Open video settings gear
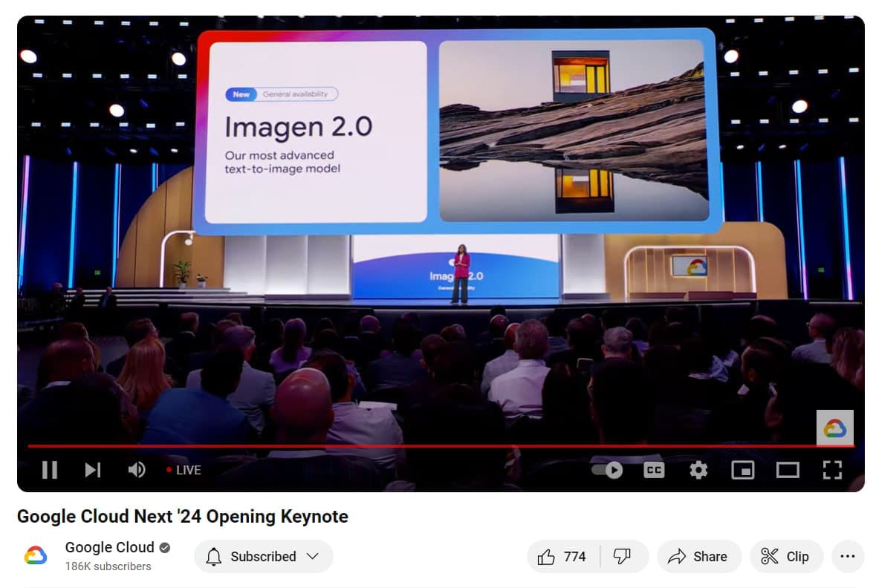Viewport: 873px width, 588px height. tap(698, 470)
